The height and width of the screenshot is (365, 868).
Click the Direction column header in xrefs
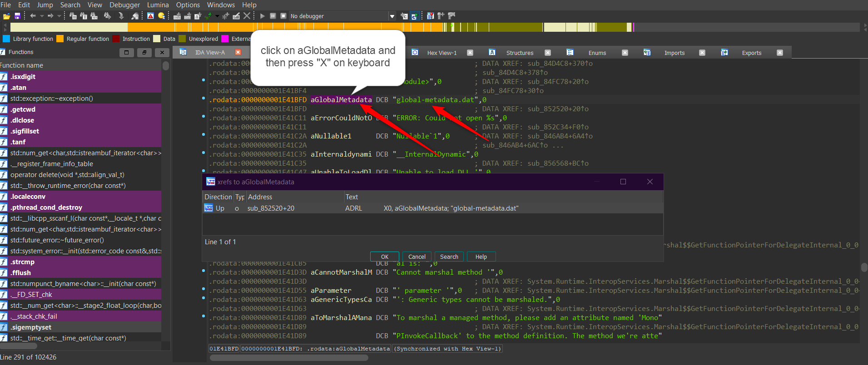[x=218, y=197]
